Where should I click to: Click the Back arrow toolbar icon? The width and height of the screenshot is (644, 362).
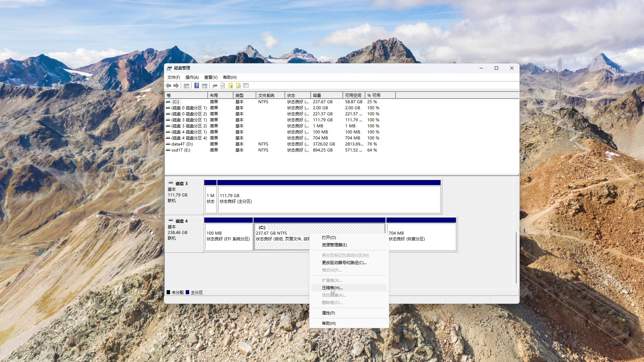169,86
